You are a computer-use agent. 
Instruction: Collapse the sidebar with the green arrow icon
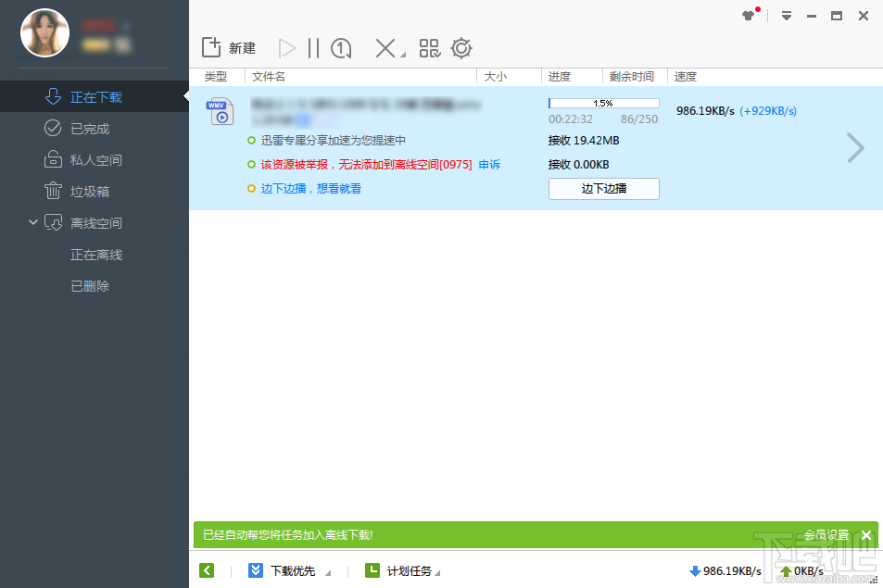[x=207, y=570]
